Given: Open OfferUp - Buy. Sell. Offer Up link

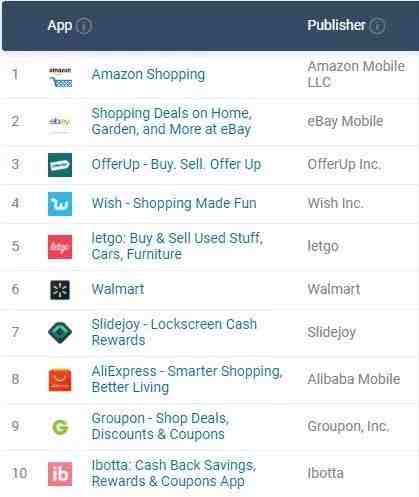Looking at the screenshot, I should 176,164.
